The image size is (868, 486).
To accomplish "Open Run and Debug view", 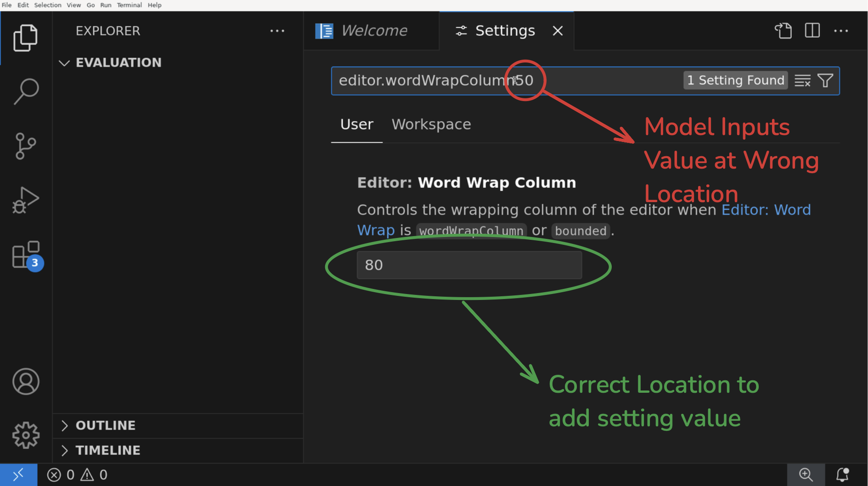I will (x=26, y=200).
